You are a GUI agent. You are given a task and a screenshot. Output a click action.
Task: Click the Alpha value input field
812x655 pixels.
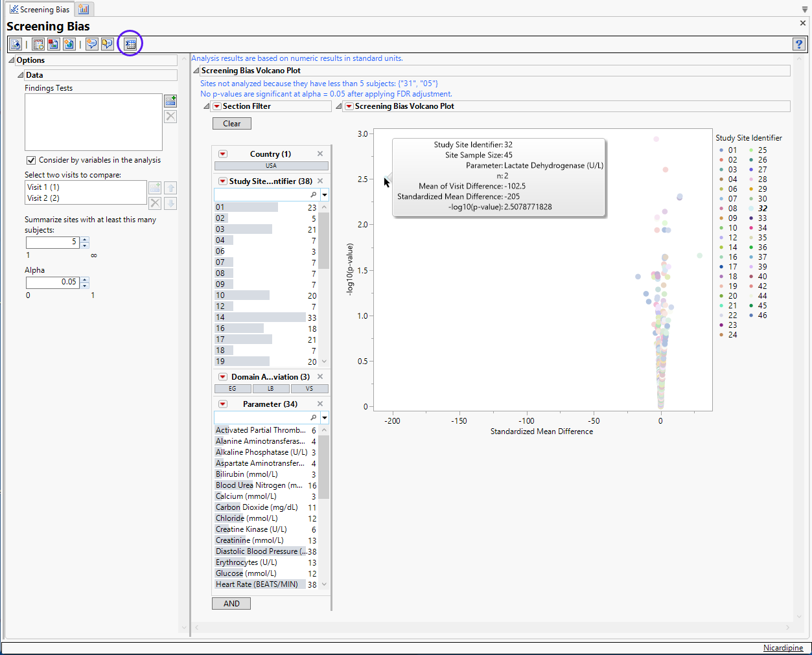tap(52, 282)
